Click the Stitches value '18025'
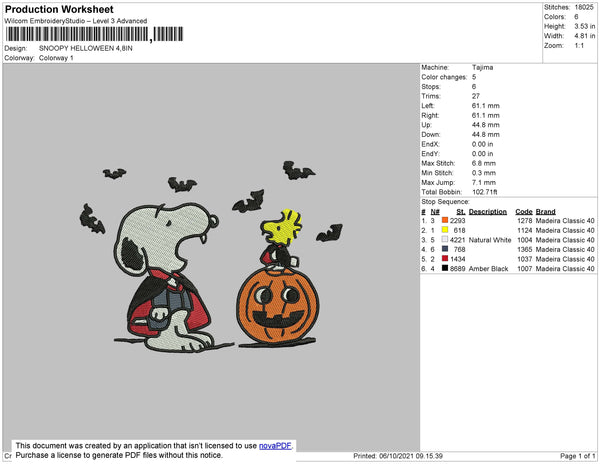The height and width of the screenshot is (464, 600). tap(584, 7)
